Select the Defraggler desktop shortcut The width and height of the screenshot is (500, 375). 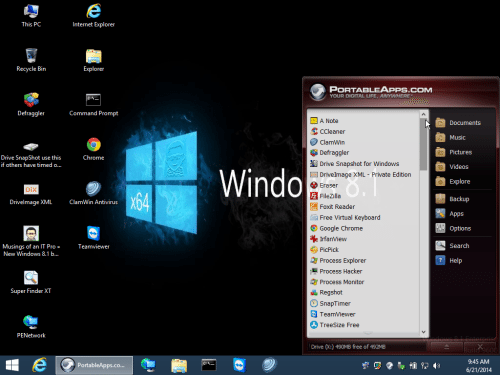point(31,105)
